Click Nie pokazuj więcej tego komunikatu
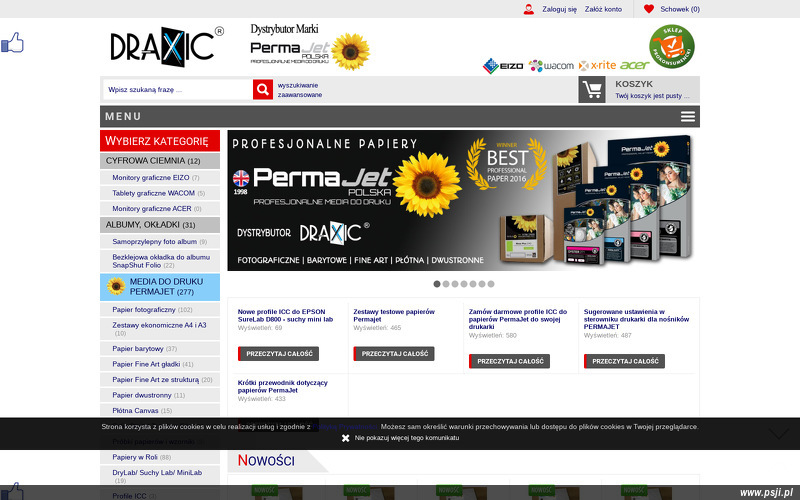Viewport: 800px width, 500px height. 407,438
